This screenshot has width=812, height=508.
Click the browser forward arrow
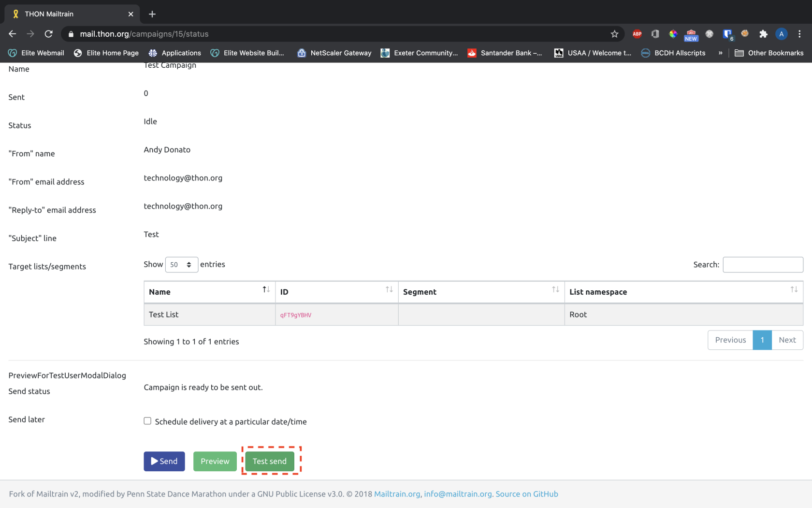[30, 34]
